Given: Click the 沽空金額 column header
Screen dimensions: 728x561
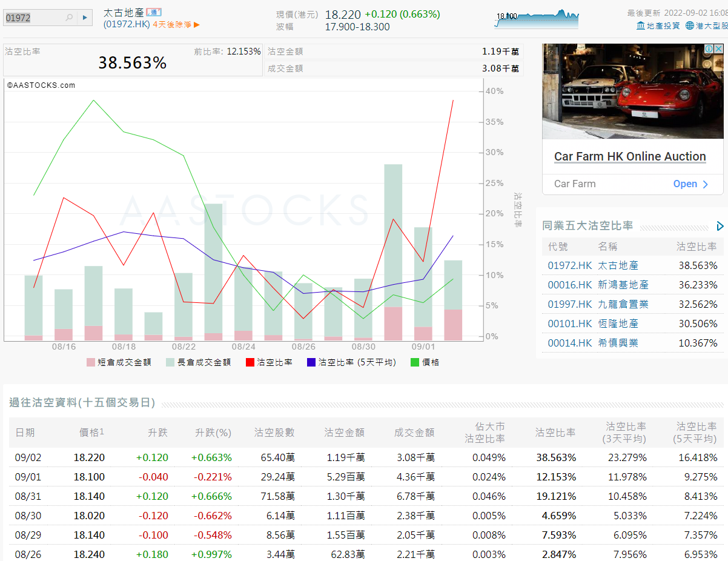Looking at the screenshot, I should [x=345, y=433].
